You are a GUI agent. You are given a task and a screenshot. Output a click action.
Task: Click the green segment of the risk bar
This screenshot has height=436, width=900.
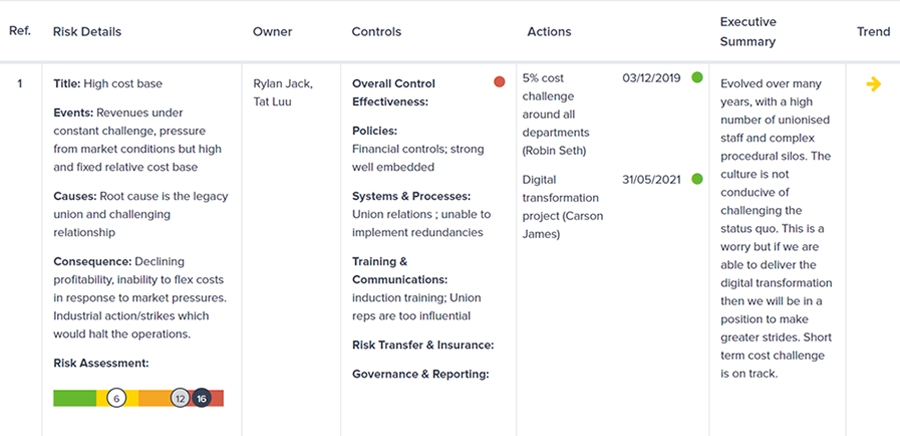(x=75, y=398)
